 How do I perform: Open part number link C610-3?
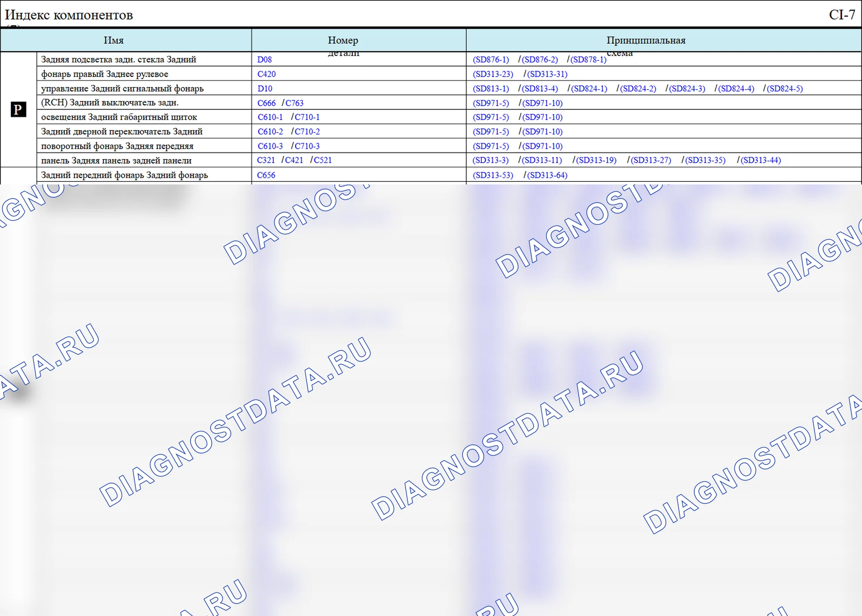click(270, 146)
